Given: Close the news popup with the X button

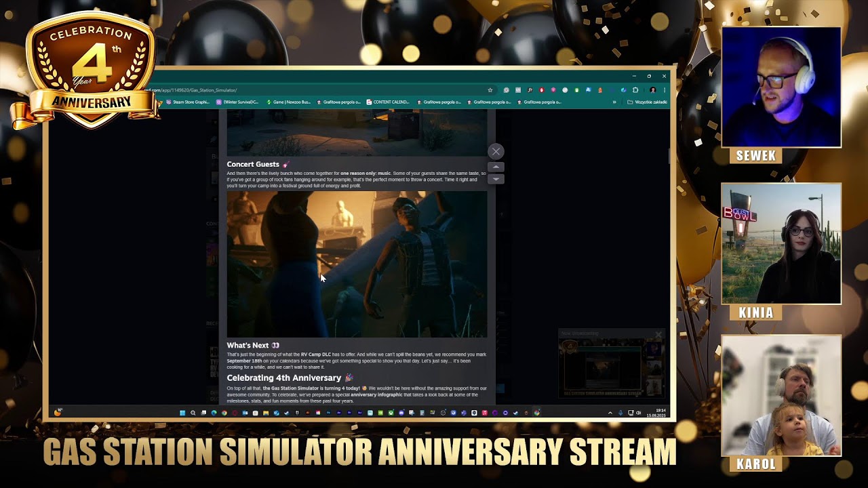Looking at the screenshot, I should coord(496,151).
